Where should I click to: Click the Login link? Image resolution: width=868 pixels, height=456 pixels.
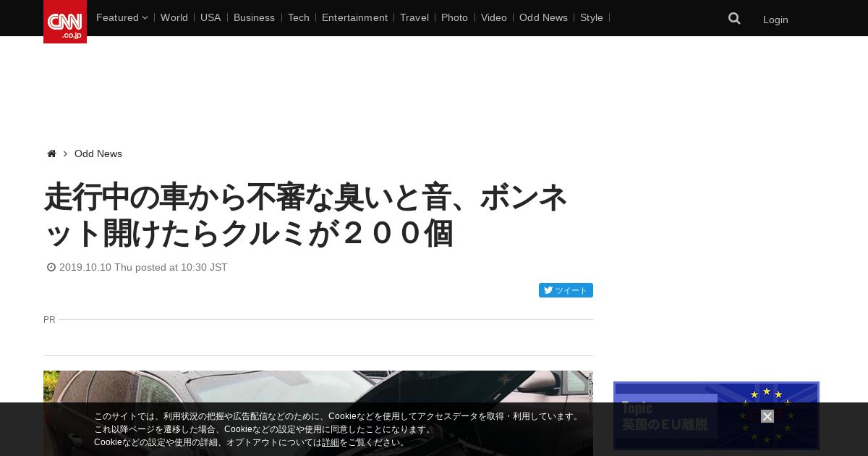[775, 20]
